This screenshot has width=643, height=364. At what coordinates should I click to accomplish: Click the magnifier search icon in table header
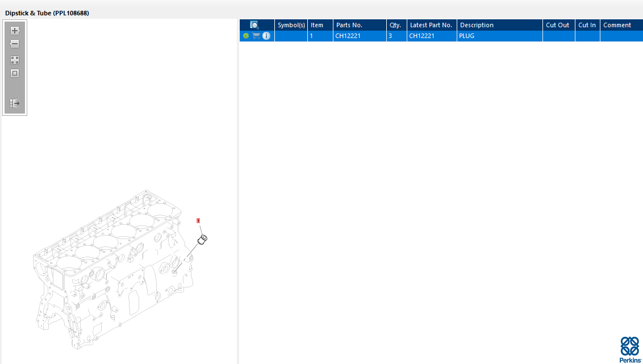pyautogui.click(x=254, y=25)
